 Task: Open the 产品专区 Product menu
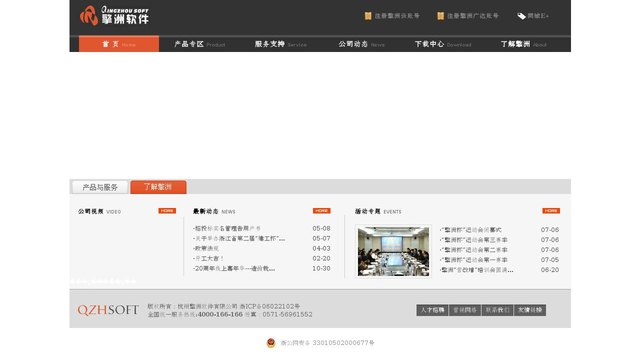[200, 44]
